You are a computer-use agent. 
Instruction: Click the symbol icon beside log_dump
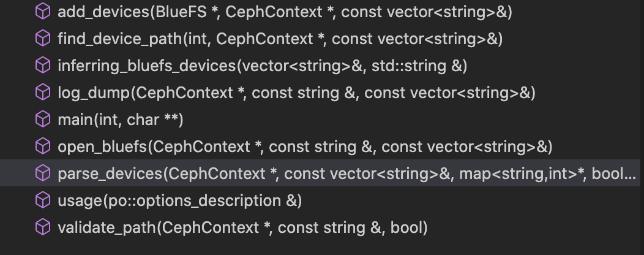tap(42, 93)
